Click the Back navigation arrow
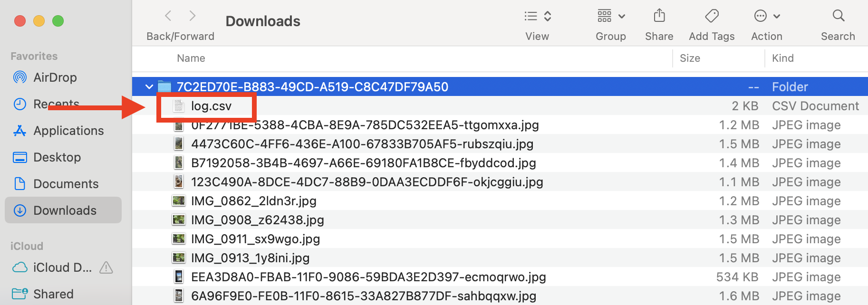This screenshot has height=305, width=868. (168, 16)
